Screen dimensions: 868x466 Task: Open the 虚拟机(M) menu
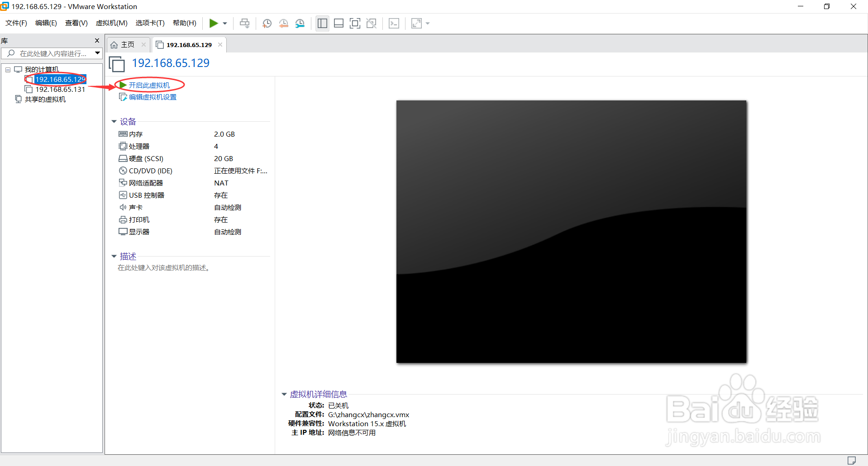pos(111,23)
